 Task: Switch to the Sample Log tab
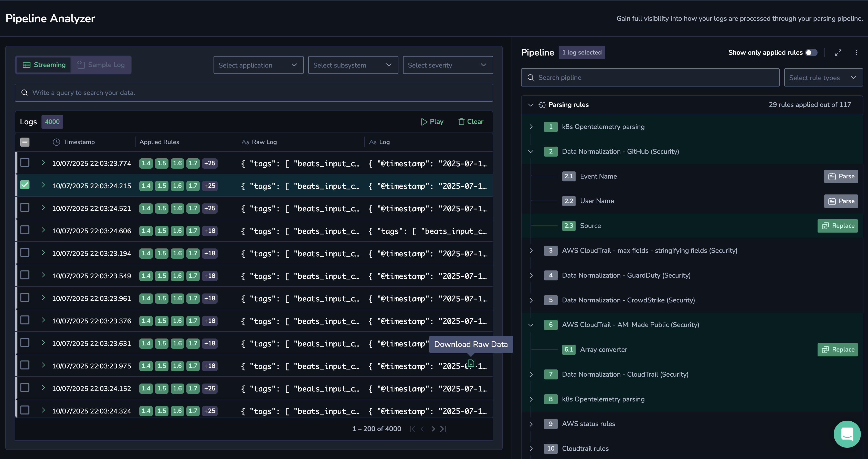[x=101, y=65]
